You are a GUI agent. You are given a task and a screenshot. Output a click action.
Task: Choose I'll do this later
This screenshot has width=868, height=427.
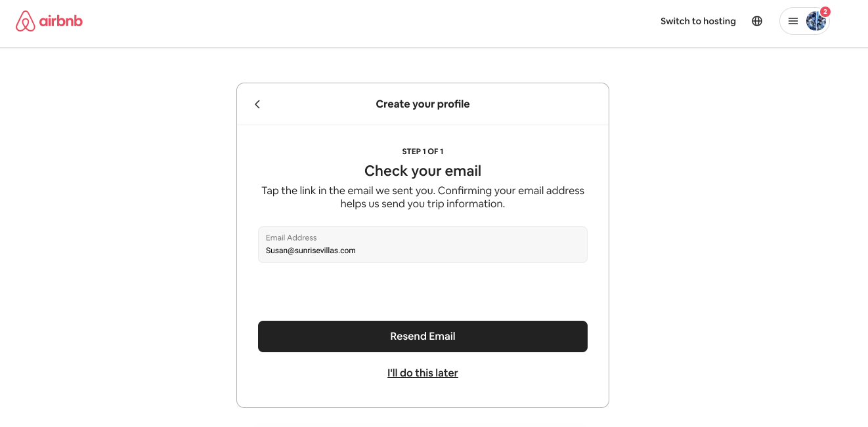[423, 373]
